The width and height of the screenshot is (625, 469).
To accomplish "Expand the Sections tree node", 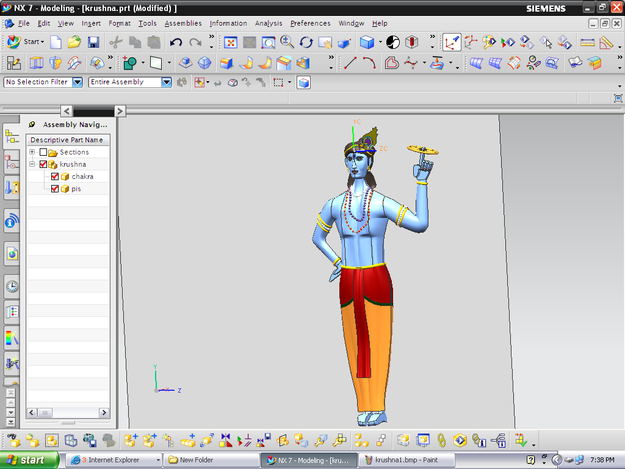I will (x=32, y=152).
